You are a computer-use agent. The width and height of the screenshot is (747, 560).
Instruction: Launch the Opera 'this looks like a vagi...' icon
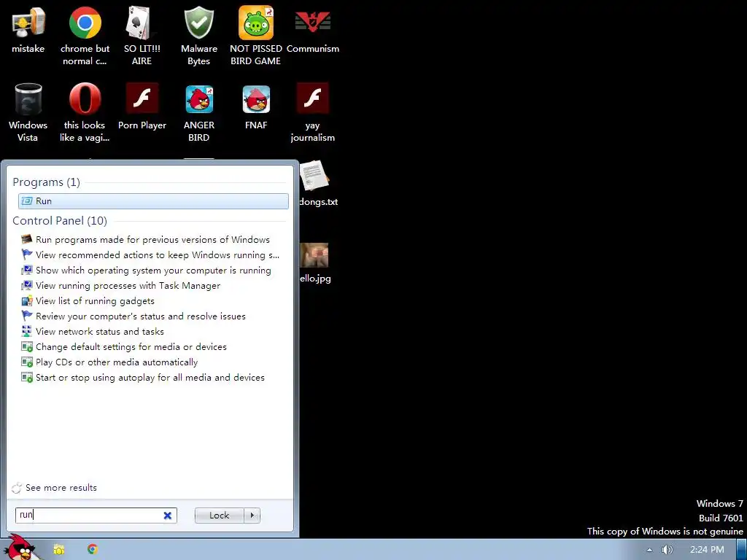pyautogui.click(x=85, y=99)
